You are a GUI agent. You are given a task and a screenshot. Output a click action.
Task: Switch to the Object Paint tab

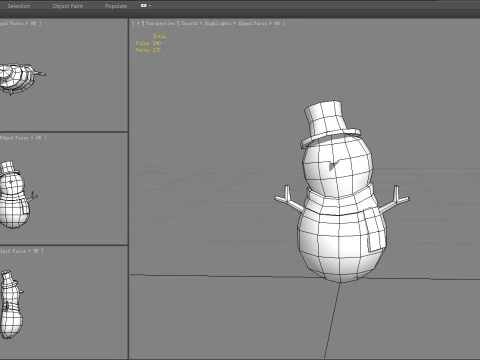tap(68, 6)
